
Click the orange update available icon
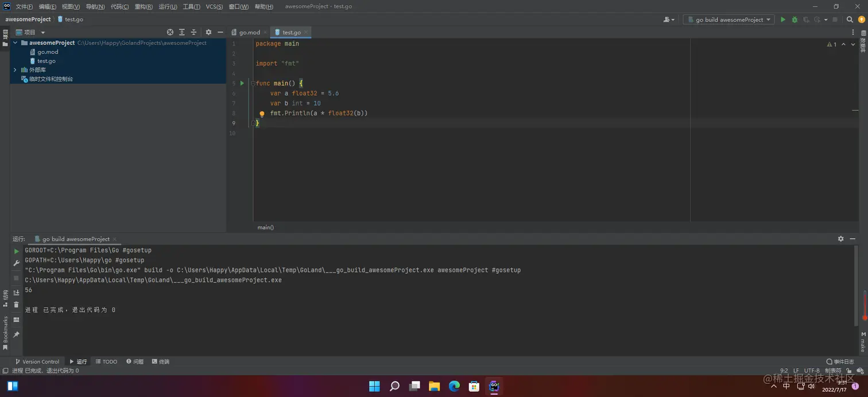861,20
